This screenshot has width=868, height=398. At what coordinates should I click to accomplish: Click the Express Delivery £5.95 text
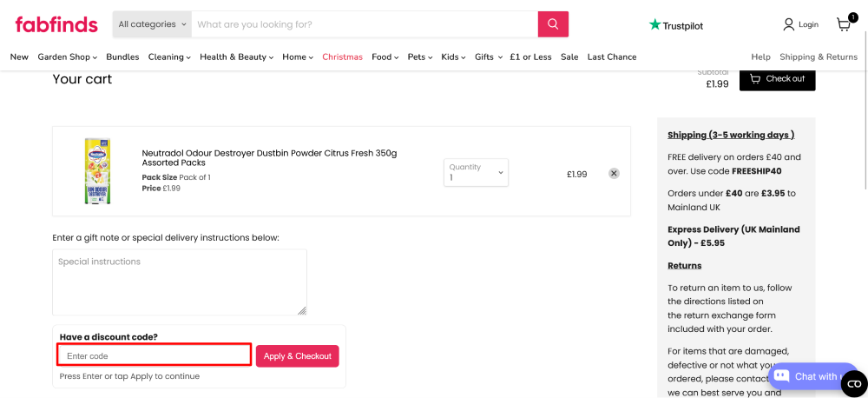click(733, 236)
